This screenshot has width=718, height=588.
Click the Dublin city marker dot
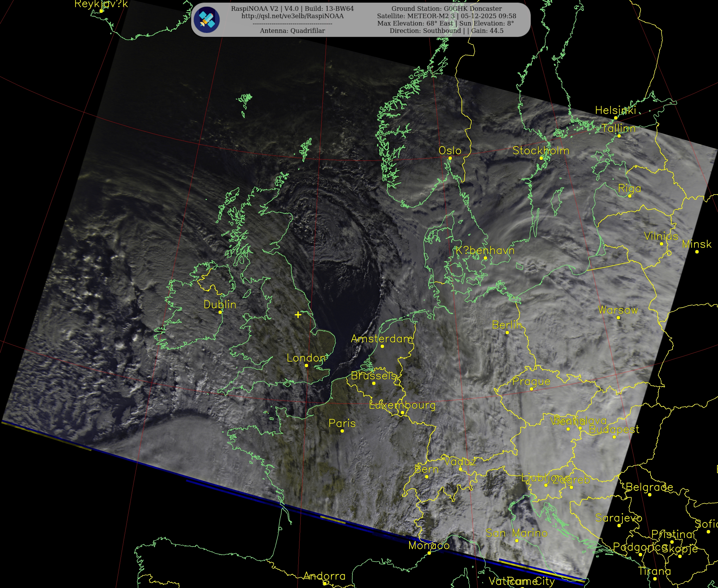click(220, 312)
